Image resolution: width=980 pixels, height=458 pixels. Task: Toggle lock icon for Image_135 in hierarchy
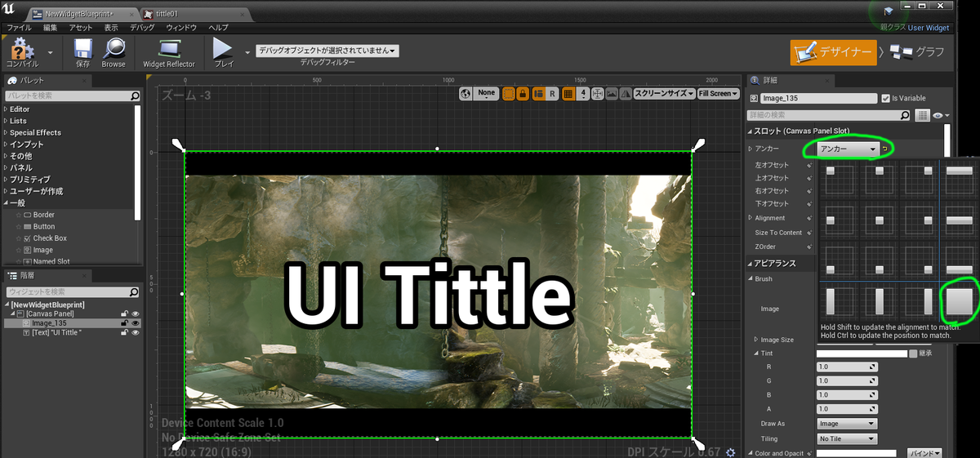coord(125,323)
